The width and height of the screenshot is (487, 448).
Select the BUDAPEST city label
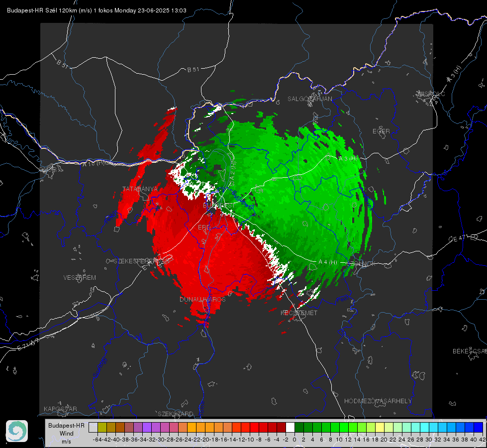coord(219,206)
